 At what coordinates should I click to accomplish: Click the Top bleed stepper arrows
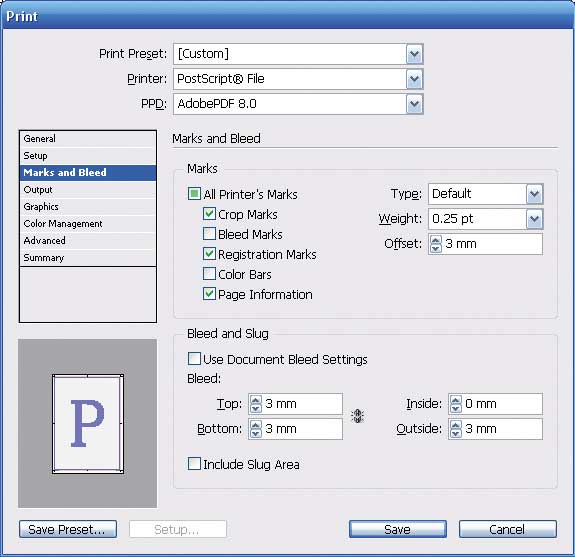tap(256, 404)
